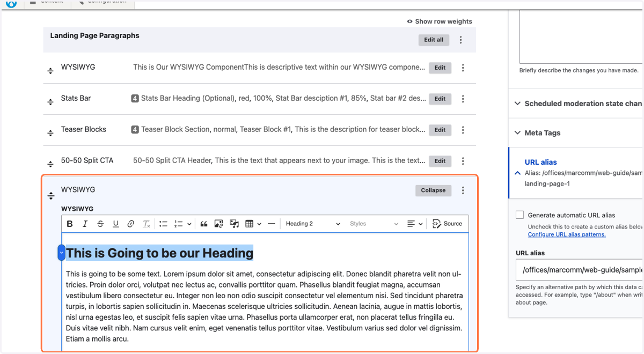
Task: Toggle Show row weights
Action: point(440,21)
